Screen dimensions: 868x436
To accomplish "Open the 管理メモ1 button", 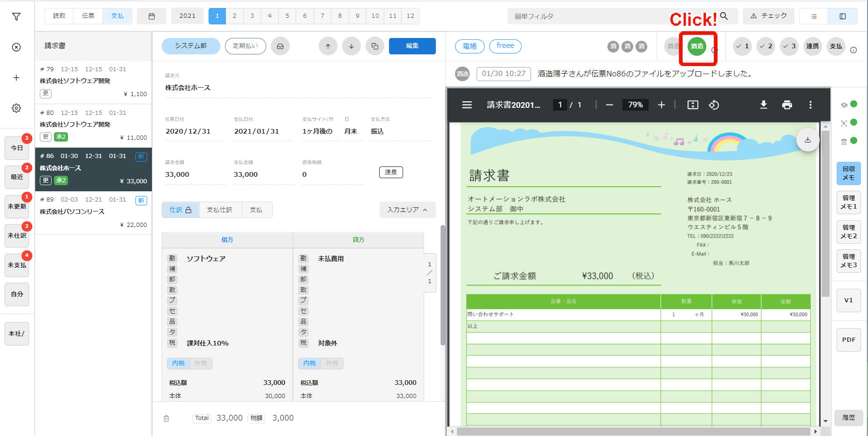I will (x=849, y=203).
